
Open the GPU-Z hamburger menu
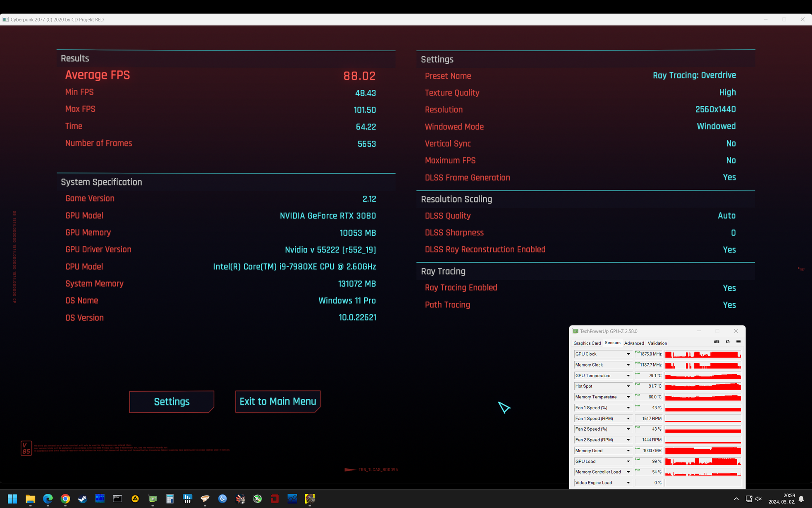coord(738,342)
